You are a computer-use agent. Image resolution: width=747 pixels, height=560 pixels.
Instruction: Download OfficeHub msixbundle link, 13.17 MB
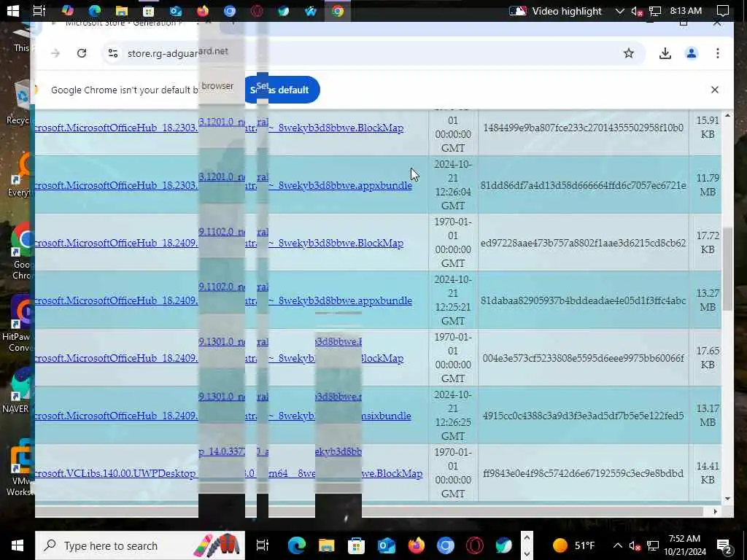[x=223, y=416]
